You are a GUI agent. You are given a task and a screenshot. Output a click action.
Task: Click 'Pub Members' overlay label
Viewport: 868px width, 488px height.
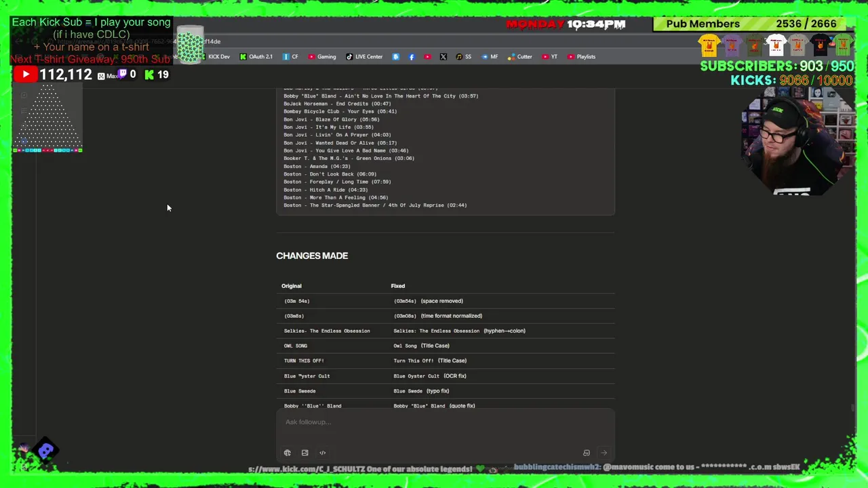(703, 24)
